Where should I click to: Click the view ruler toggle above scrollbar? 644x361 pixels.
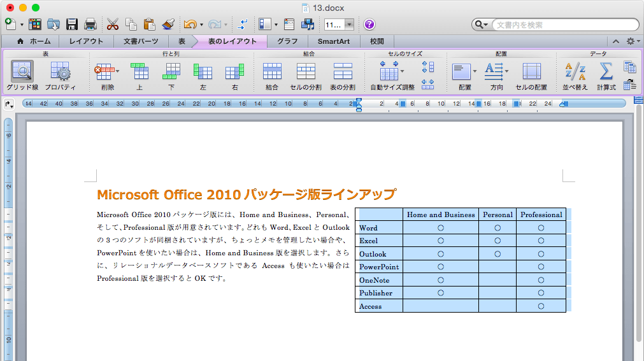click(639, 100)
